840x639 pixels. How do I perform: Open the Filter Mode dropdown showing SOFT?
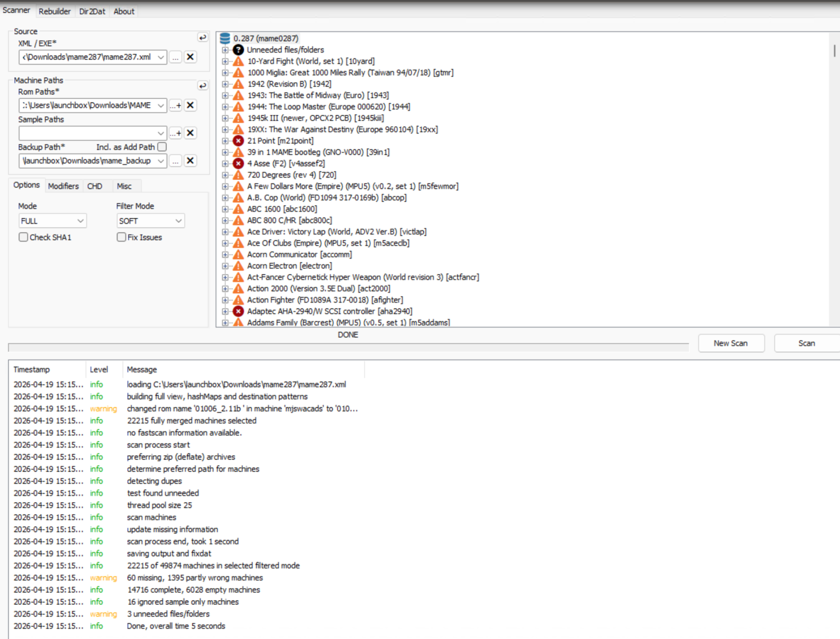150,221
